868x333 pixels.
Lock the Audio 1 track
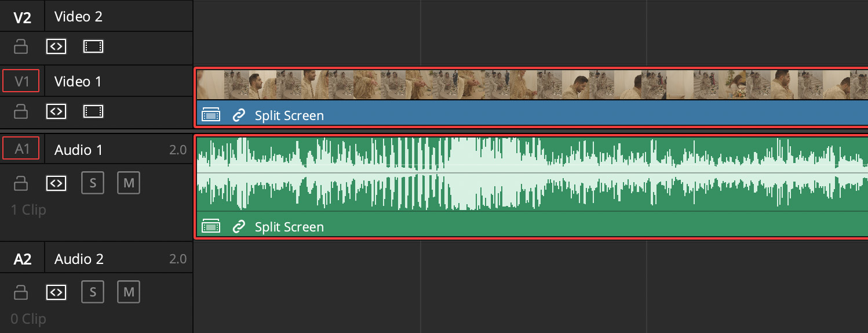[x=21, y=184]
